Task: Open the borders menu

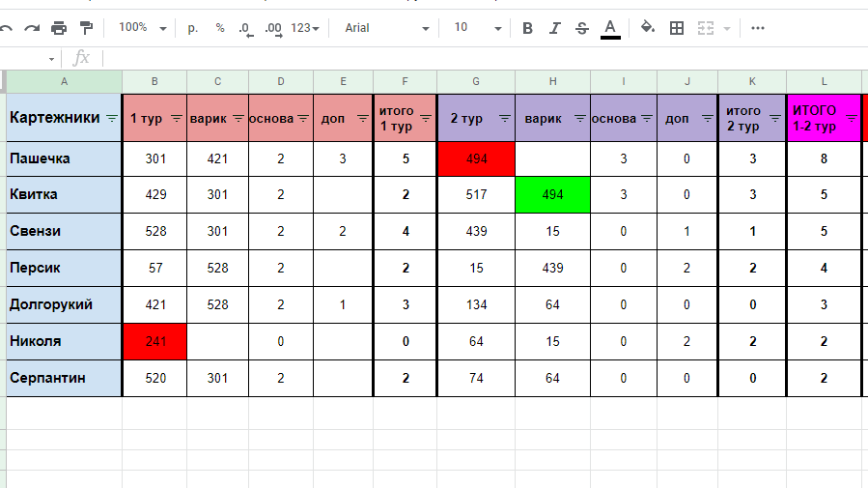Action: [677, 28]
